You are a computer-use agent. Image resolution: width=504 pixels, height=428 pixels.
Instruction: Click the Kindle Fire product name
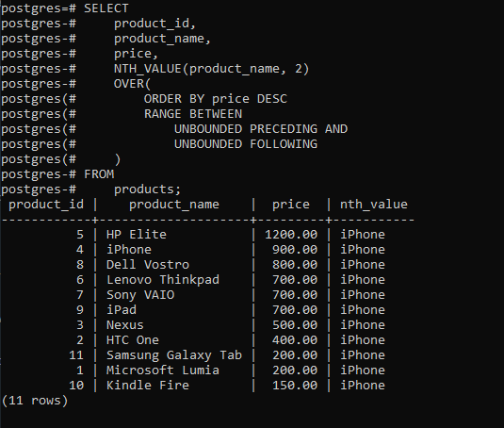(x=148, y=386)
